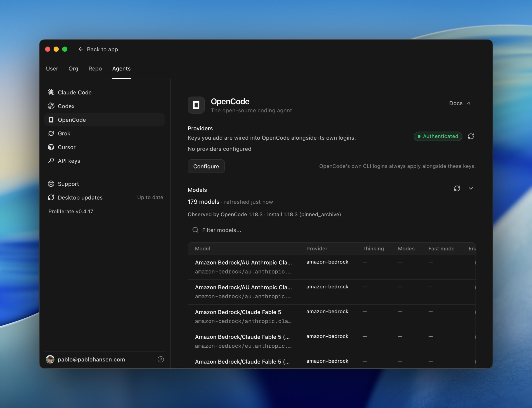This screenshot has height=408, width=532.
Task: Click the large OpenCode logo tile
Action: (x=196, y=105)
